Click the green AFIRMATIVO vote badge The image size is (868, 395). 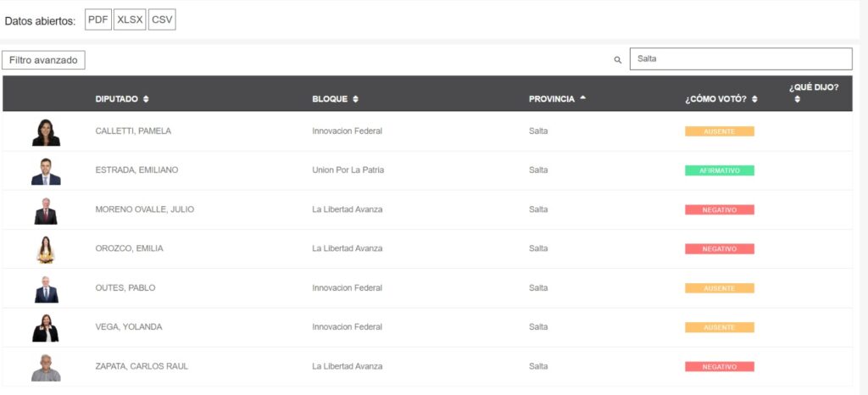point(719,170)
